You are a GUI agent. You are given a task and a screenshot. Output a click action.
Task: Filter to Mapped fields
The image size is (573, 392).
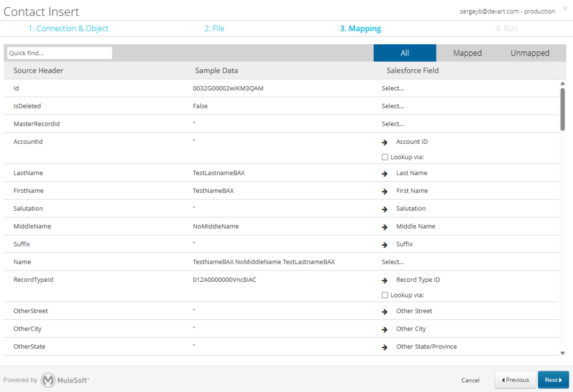467,53
